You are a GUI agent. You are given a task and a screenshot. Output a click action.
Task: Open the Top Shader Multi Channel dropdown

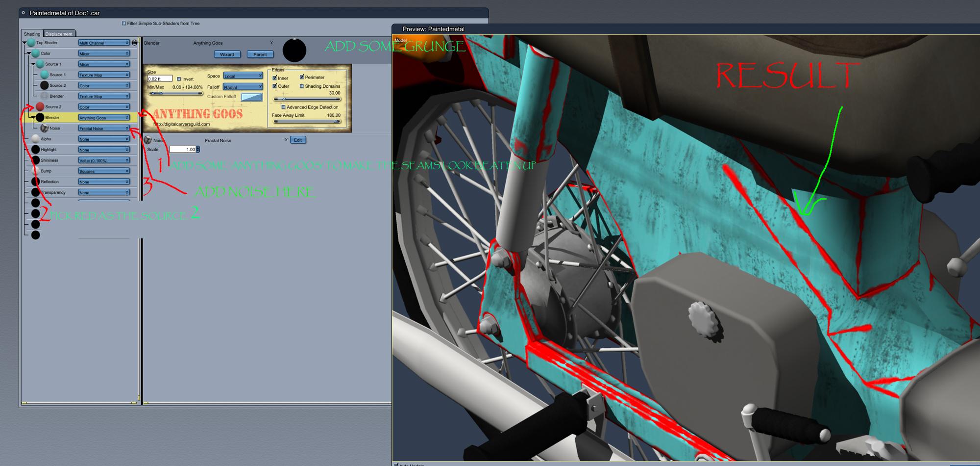(x=104, y=43)
